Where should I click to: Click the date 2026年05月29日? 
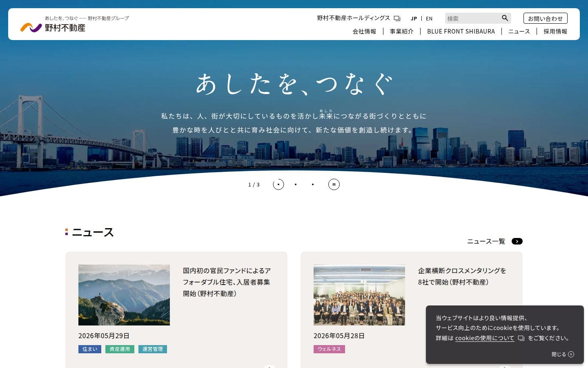pos(104,336)
